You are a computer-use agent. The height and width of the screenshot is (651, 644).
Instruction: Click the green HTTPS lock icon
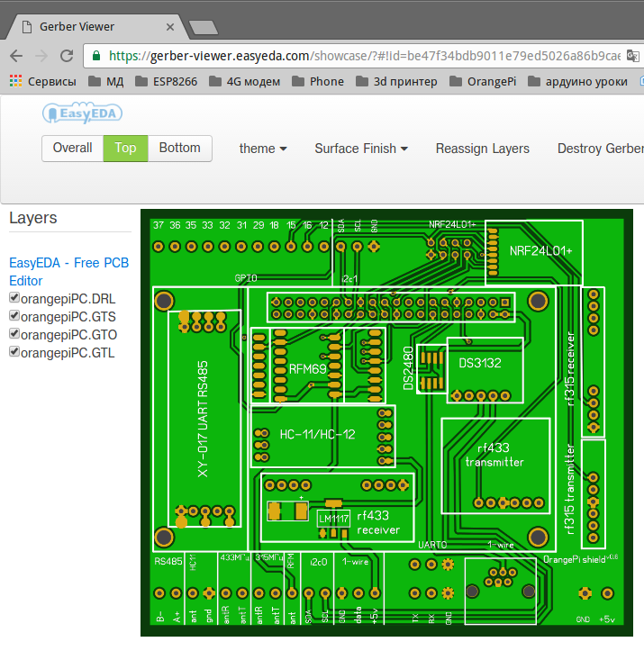tap(97, 56)
